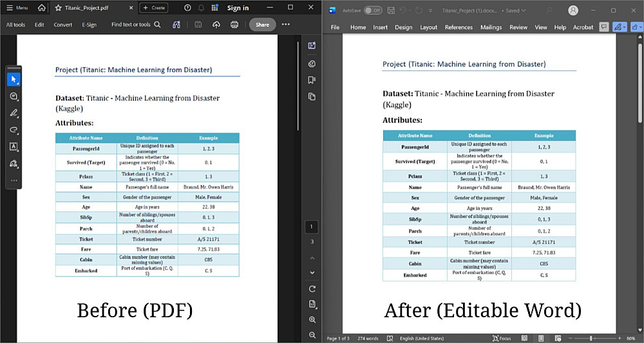Rotate the PDF page clockwise
The height and width of the screenshot is (343, 644).
coord(312,289)
